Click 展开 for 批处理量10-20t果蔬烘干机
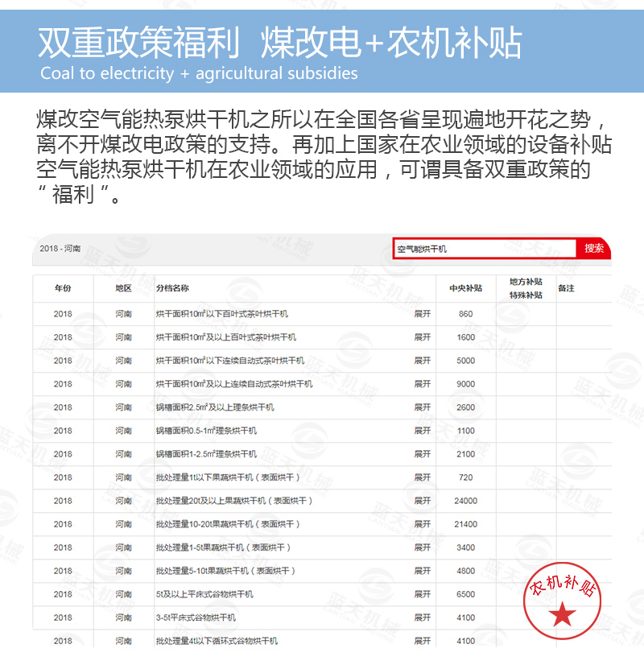Image resolution: width=644 pixels, height=665 pixels. click(422, 524)
